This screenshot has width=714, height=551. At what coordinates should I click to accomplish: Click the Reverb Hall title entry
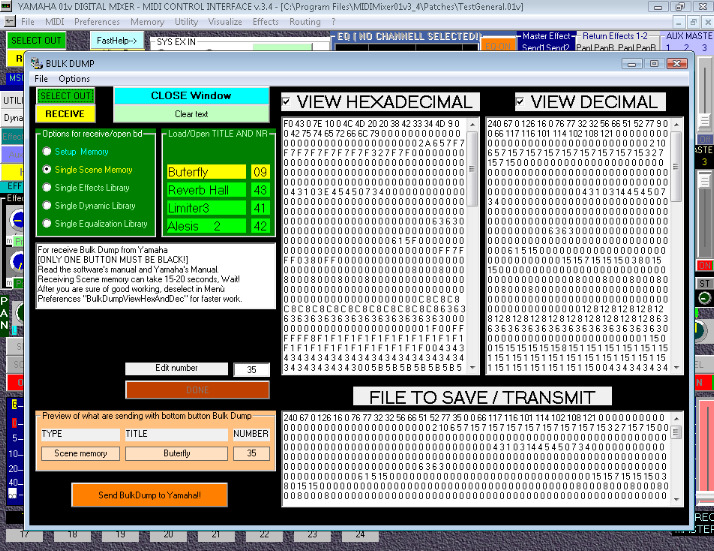click(x=206, y=190)
